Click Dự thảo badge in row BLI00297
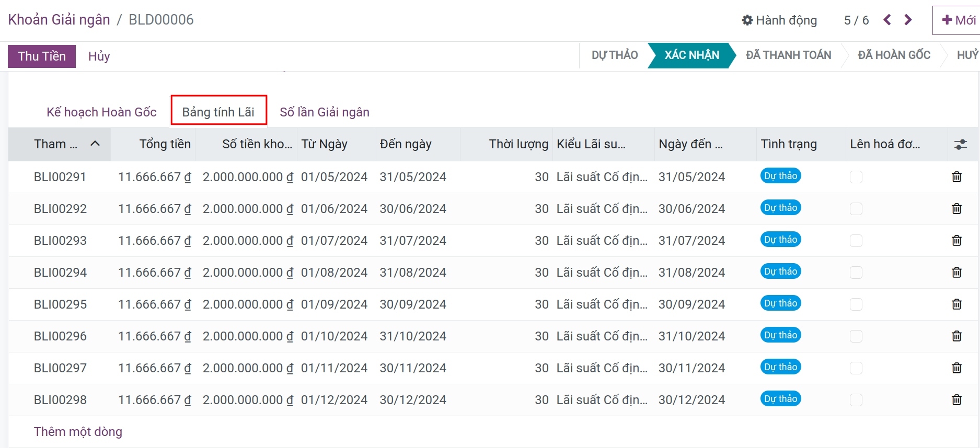 (781, 367)
